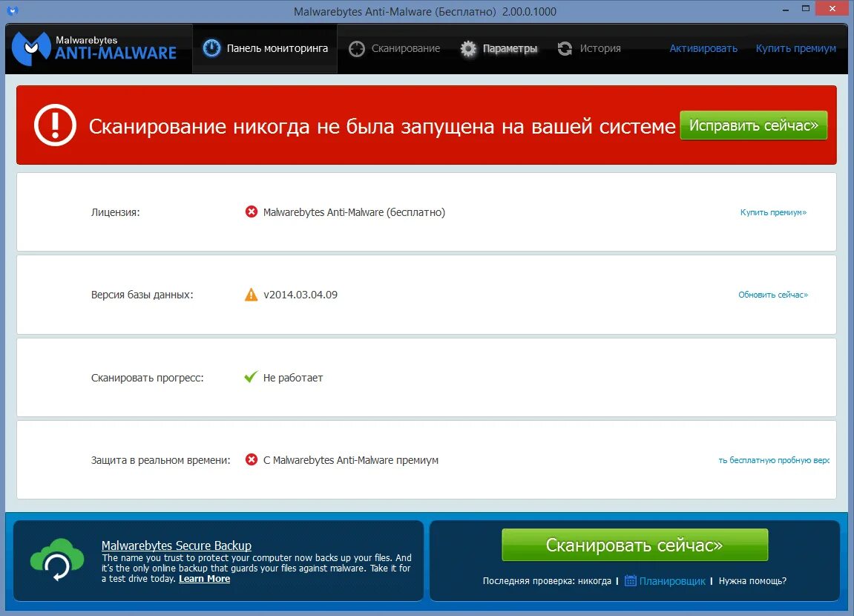Click Купить премиум in top navigation bar
The width and height of the screenshot is (854, 616).
pos(795,48)
